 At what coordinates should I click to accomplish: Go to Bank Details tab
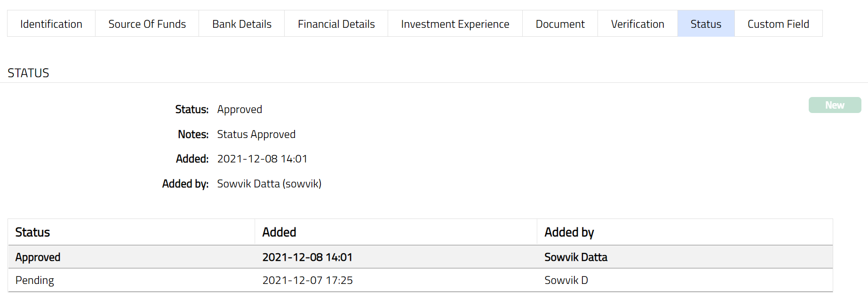[242, 24]
